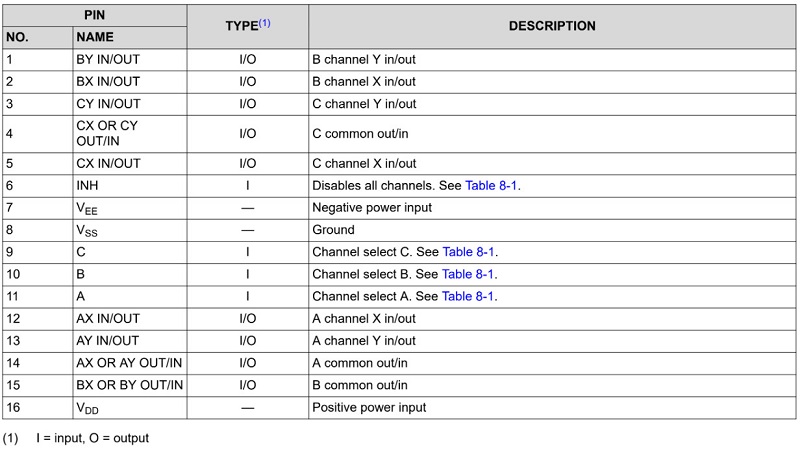This screenshot has height=451, width=800.
Task: Select the 'BY IN/OUT' pin name cell
Action: (x=130, y=60)
